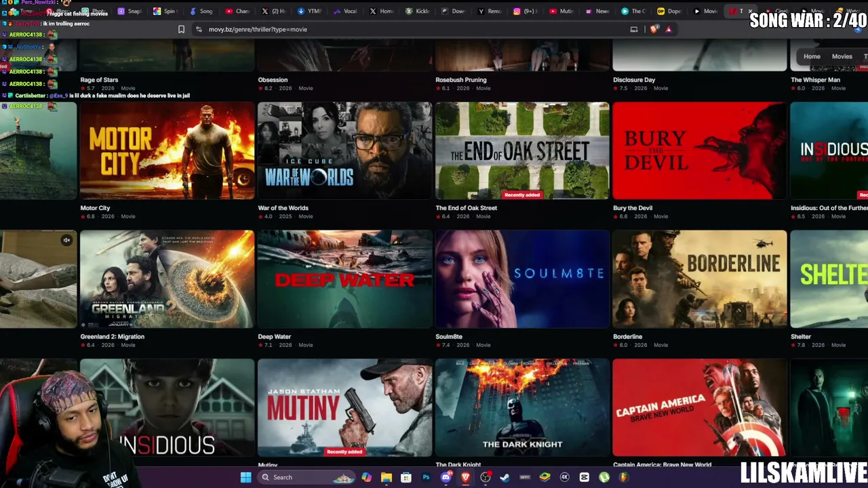Open the Bury the Devil poster

(x=700, y=150)
